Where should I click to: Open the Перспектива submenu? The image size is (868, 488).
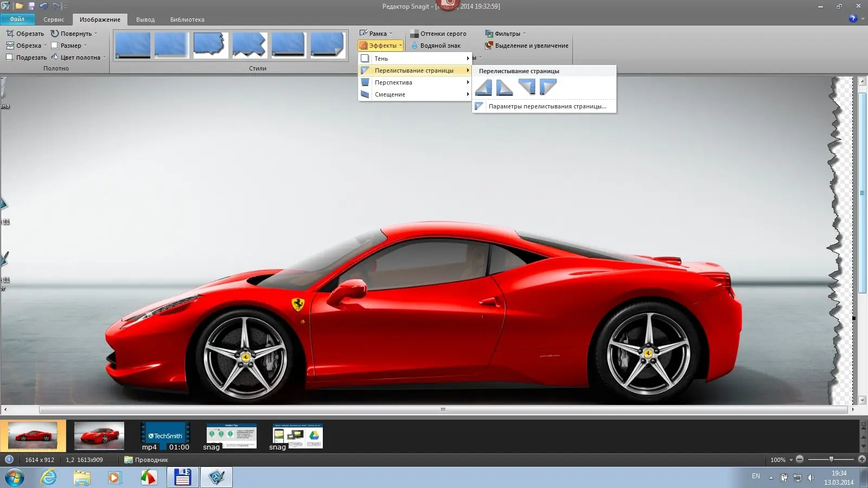pos(415,82)
